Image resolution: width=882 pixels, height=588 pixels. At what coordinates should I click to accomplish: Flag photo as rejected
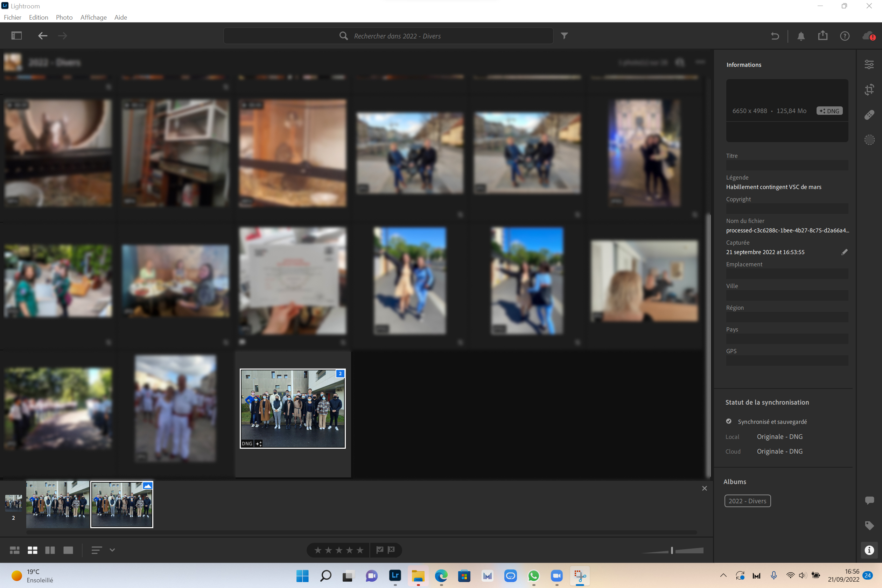pyautogui.click(x=391, y=550)
